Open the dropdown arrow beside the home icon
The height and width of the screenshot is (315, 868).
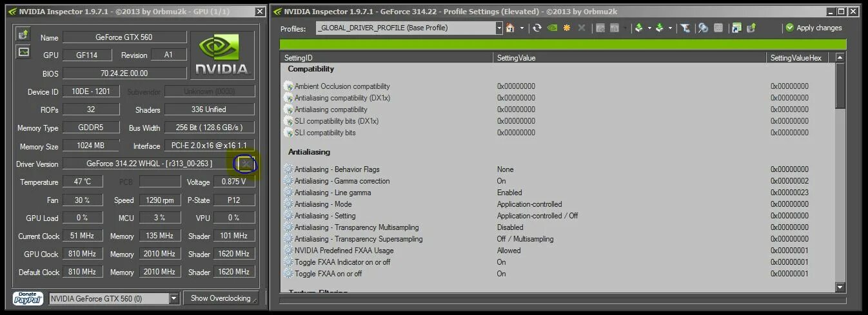(x=522, y=28)
